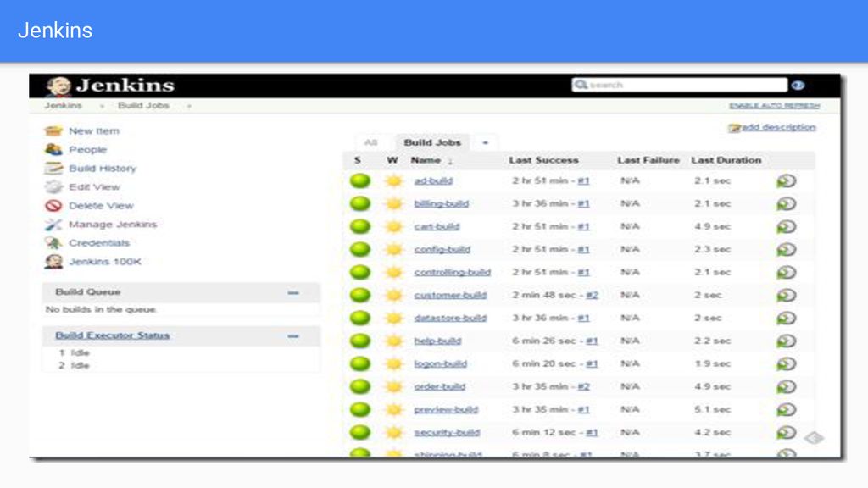Image resolution: width=868 pixels, height=488 pixels.
Task: Schedule a build for help-build
Action: [x=786, y=341]
